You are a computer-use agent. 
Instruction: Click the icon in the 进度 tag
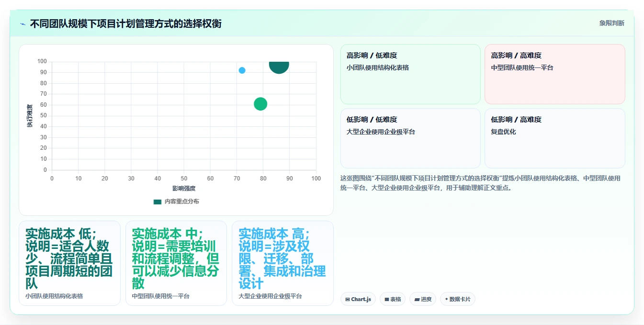click(417, 299)
